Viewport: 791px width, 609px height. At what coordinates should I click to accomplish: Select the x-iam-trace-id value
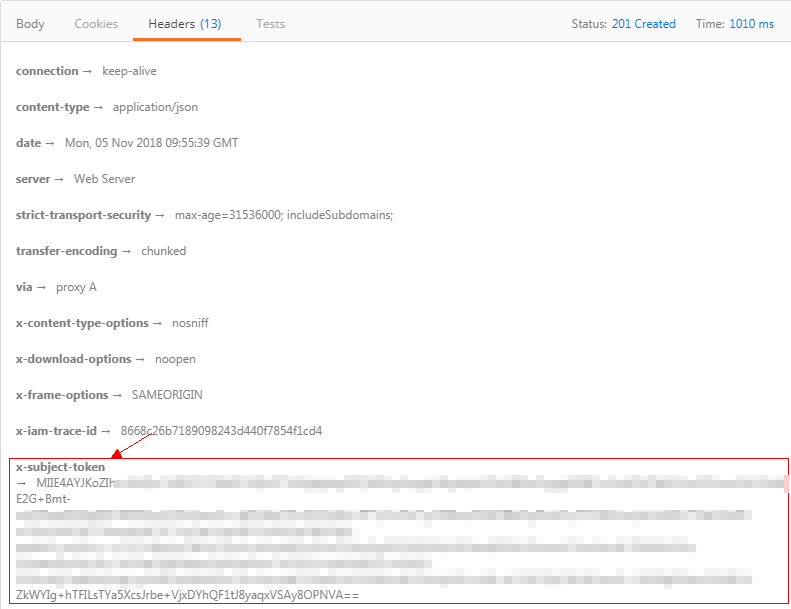pyautogui.click(x=221, y=431)
